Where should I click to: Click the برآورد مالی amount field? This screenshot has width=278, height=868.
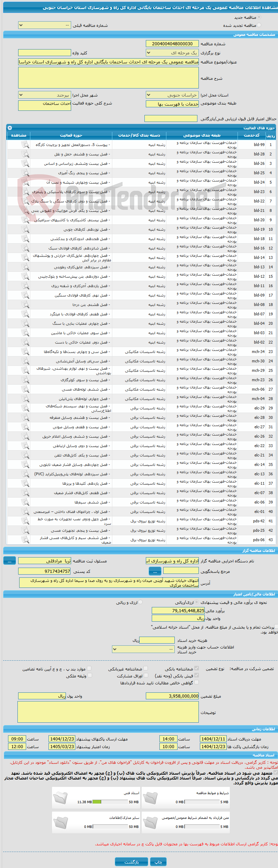pos(178,610)
